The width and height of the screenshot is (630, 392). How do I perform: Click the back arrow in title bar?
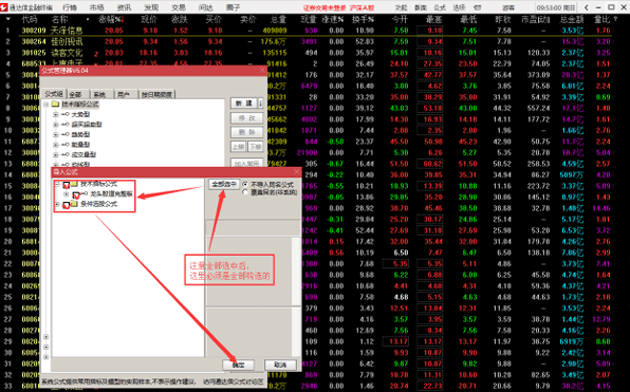(x=587, y=7)
